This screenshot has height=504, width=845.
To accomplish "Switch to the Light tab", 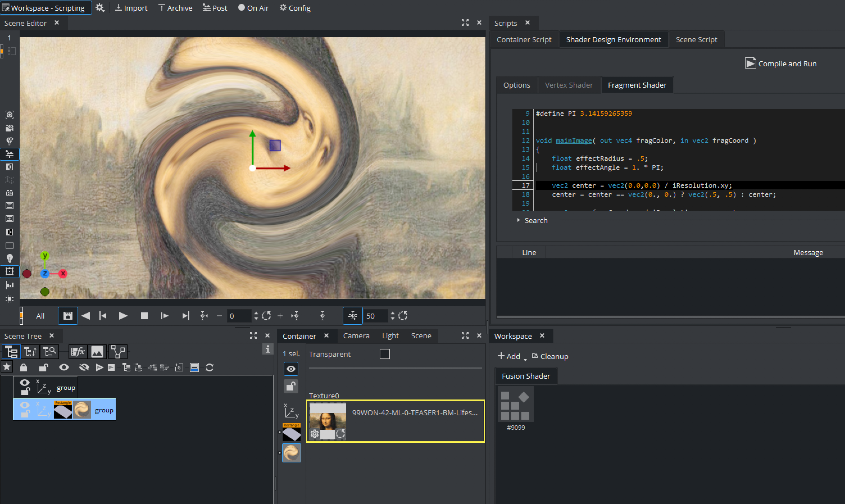I will (x=390, y=335).
